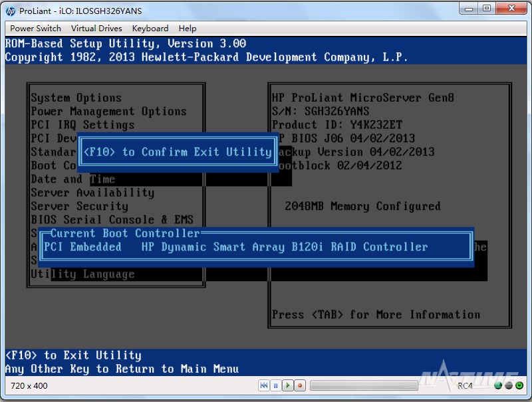Click the first green status indicator
This screenshot has height=402, width=532.
click(x=498, y=385)
